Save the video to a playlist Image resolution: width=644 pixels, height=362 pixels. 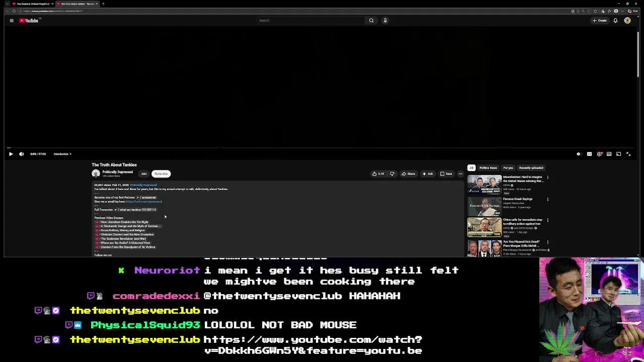(x=446, y=174)
